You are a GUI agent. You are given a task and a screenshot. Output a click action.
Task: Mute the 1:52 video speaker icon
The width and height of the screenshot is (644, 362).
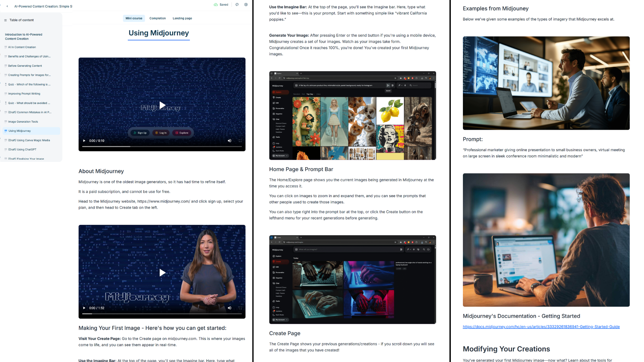pos(229,308)
